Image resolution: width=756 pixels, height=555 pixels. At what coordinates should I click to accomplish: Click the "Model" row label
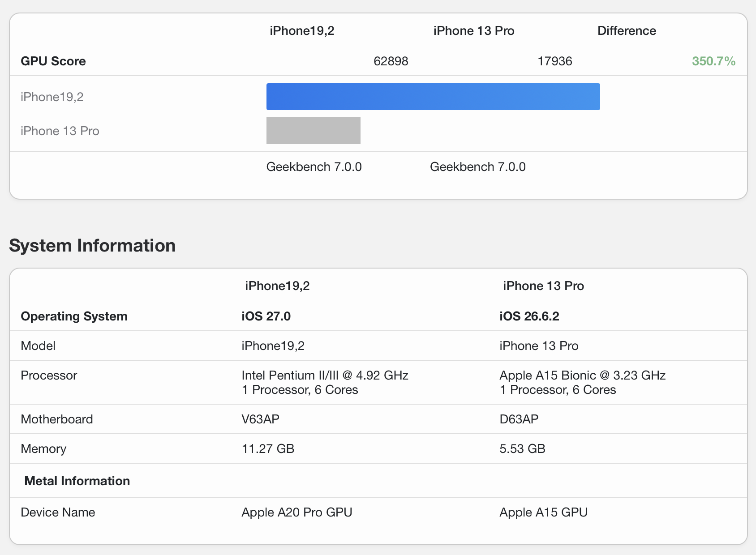[38, 346]
